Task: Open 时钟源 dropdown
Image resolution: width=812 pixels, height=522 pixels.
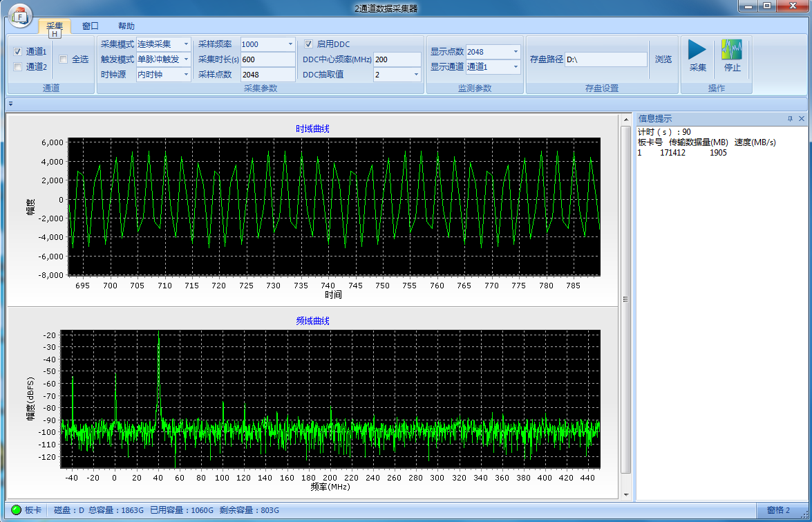Action: (x=187, y=75)
